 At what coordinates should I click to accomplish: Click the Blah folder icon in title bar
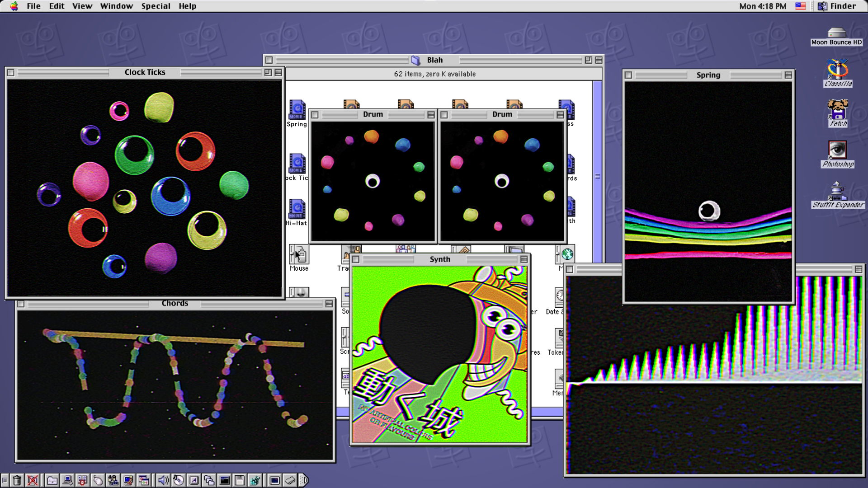415,60
